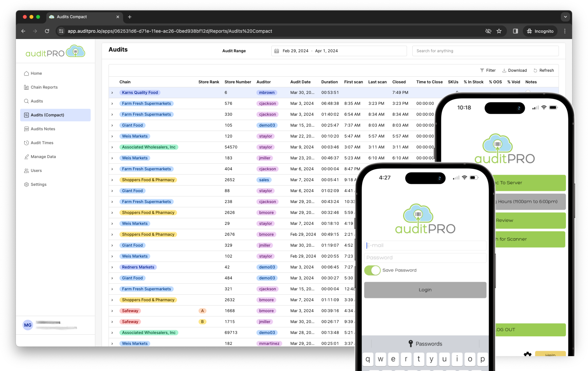Screen dimensions: 588x371
Task: Click the MG user avatar
Action: (x=28, y=325)
